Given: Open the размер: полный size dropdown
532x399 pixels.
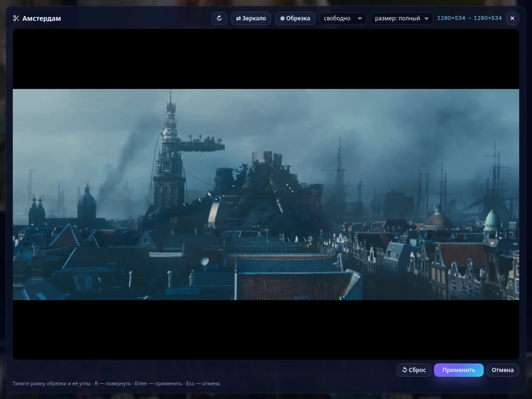Looking at the screenshot, I should pyautogui.click(x=402, y=18).
